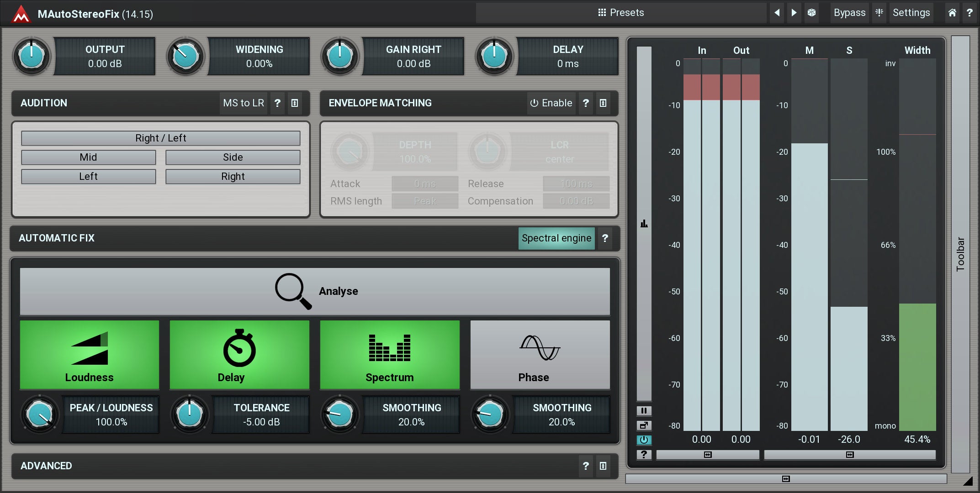The height and width of the screenshot is (493, 980).
Task: Open the Presets menu
Action: pos(621,13)
